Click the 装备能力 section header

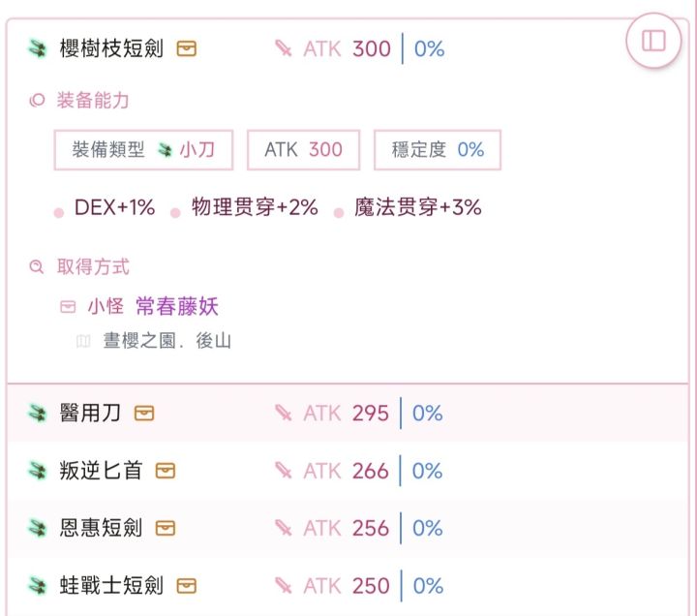pos(93,100)
